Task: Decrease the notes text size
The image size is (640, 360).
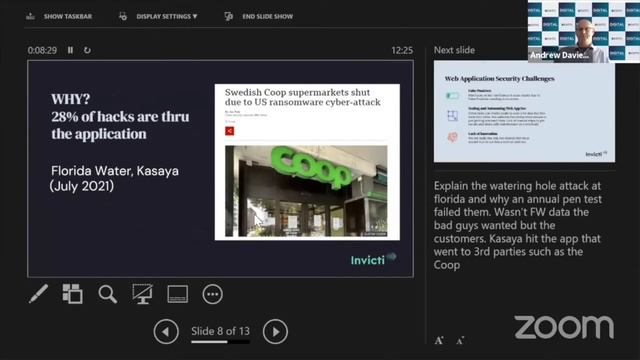Action: [x=460, y=340]
